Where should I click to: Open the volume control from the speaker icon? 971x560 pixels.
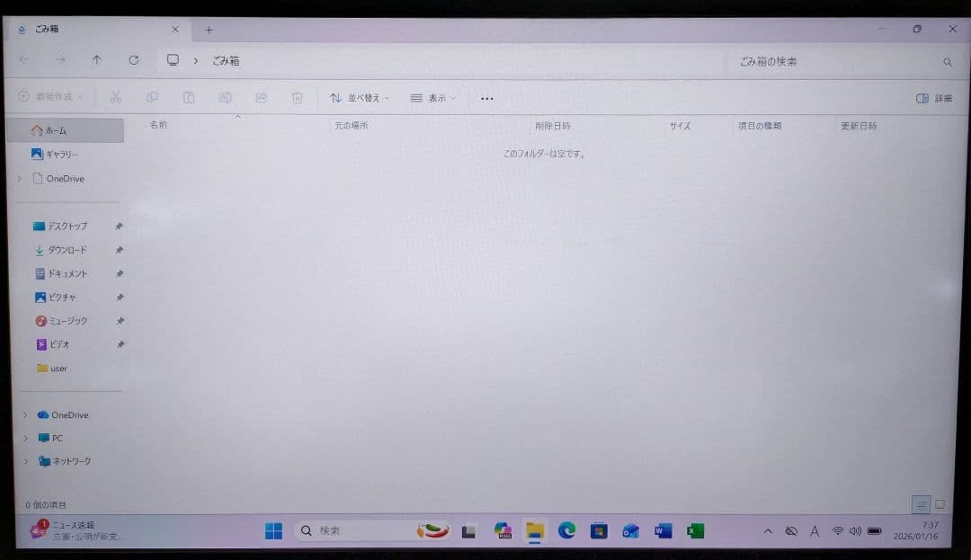[853, 530]
